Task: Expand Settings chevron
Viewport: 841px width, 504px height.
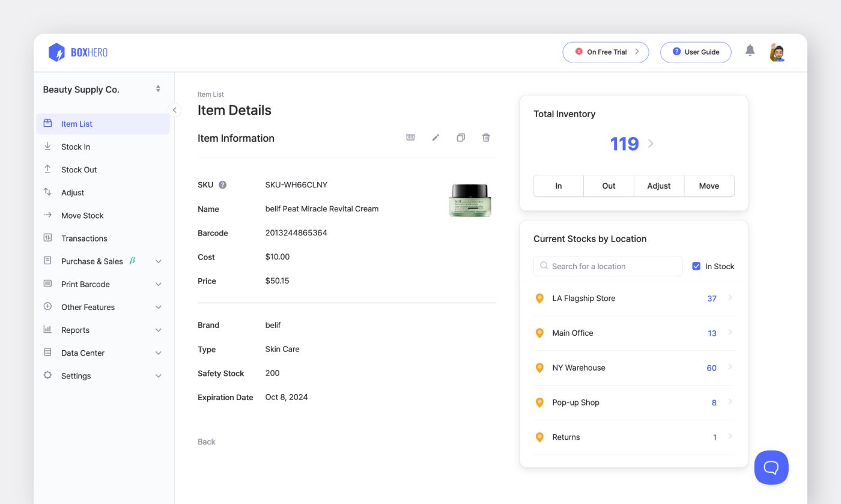Action: [x=159, y=375]
